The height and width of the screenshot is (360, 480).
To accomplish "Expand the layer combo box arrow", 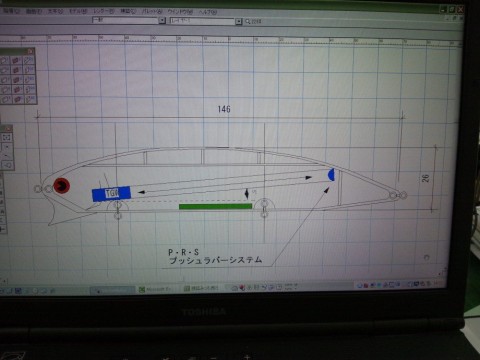I will (239, 22).
